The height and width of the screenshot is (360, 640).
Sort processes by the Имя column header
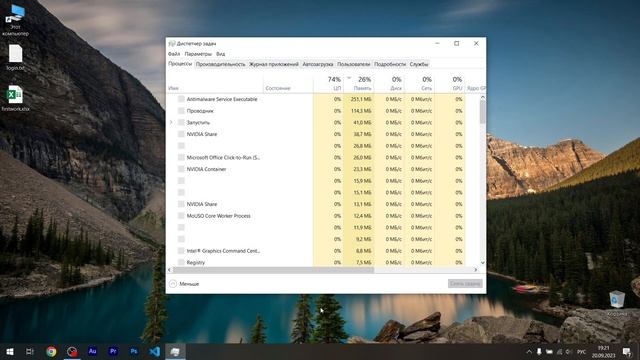tap(215, 84)
